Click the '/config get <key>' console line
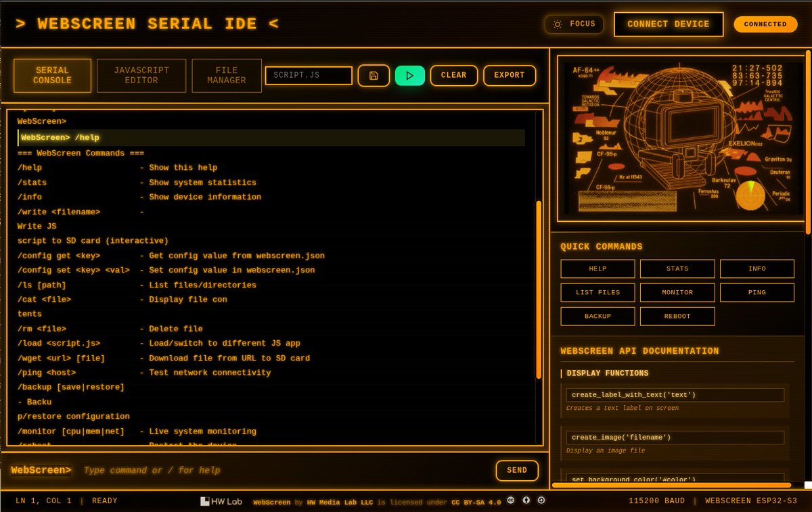812x512 pixels. tap(171, 256)
